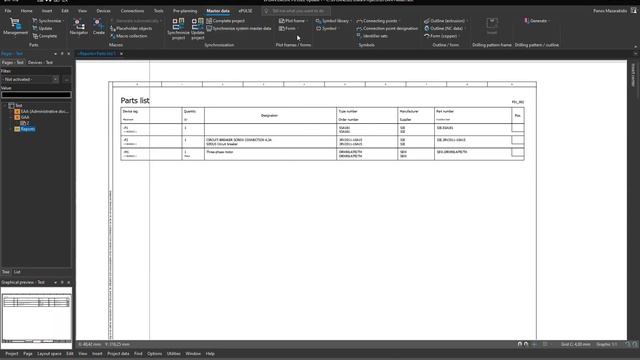The height and width of the screenshot is (360, 640).
Task: Switch to the Devices ribbon tab
Action: click(x=103, y=11)
